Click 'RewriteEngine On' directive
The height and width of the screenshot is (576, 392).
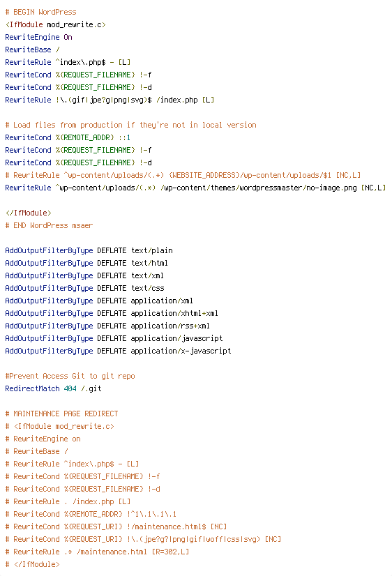click(x=38, y=37)
